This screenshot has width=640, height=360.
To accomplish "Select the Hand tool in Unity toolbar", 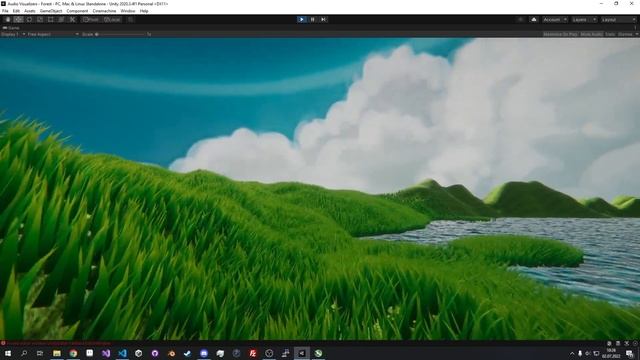I will tap(8, 19).
